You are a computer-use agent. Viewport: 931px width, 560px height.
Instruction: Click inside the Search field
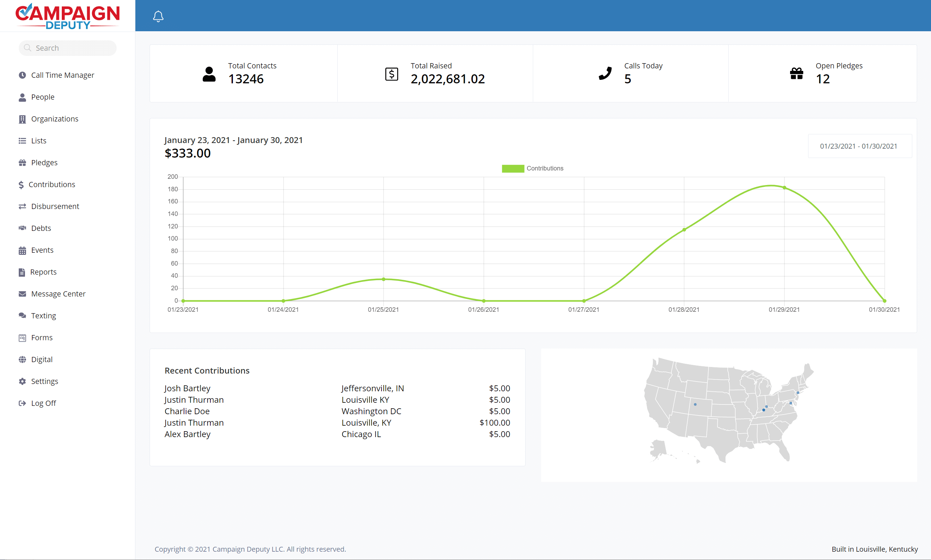(68, 48)
